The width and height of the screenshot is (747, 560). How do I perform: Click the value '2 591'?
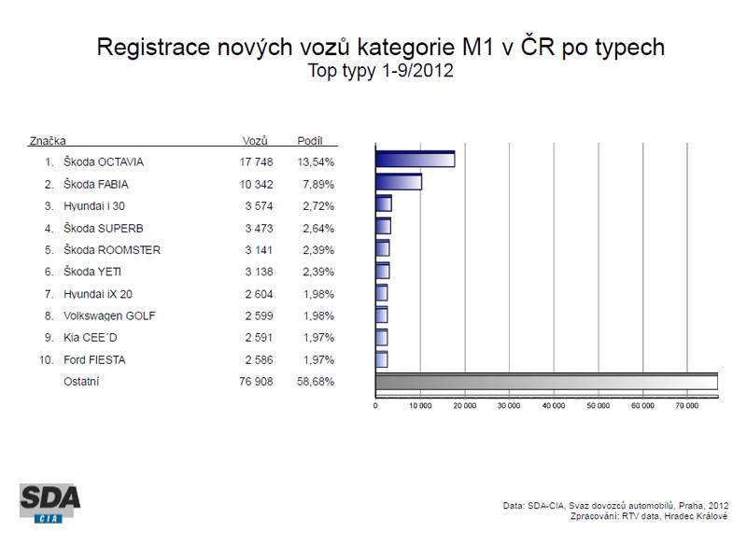pyautogui.click(x=260, y=338)
